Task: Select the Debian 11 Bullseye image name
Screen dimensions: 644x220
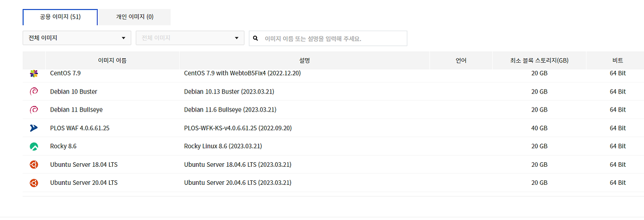Action: [76, 109]
